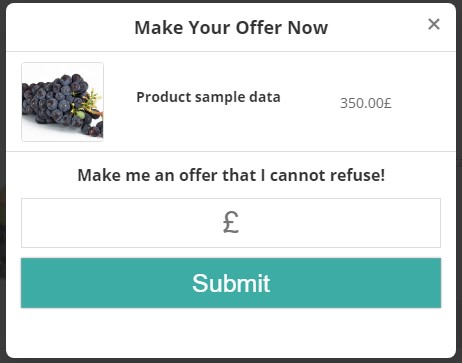Click the Make Your Offer Now heading
Image resolution: width=462 pixels, height=363 pixels.
pyautogui.click(x=231, y=27)
